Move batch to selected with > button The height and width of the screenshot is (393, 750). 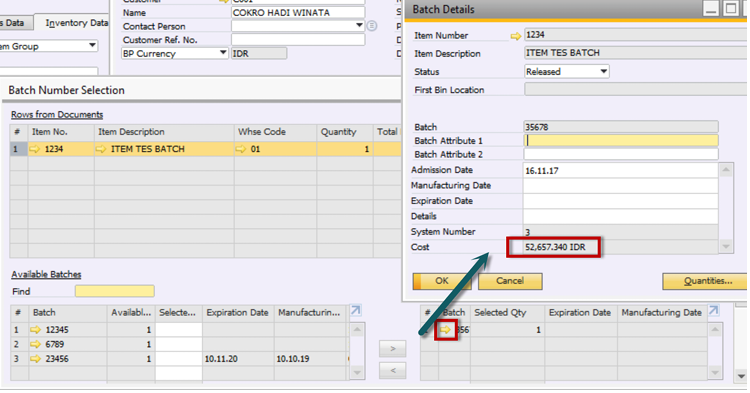point(393,349)
